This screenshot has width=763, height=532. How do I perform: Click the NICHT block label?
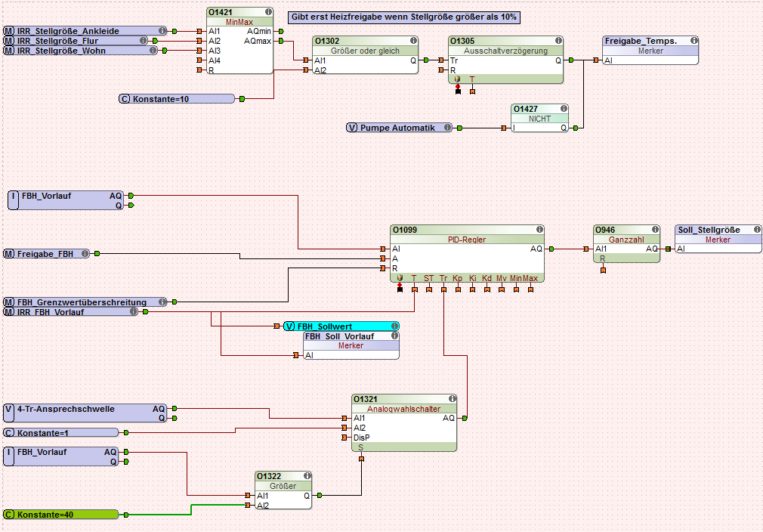(539, 119)
